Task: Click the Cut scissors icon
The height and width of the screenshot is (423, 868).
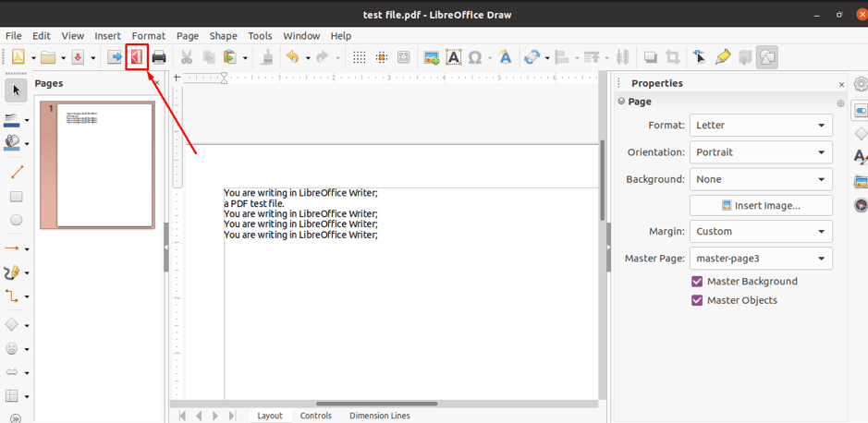Action: point(187,57)
